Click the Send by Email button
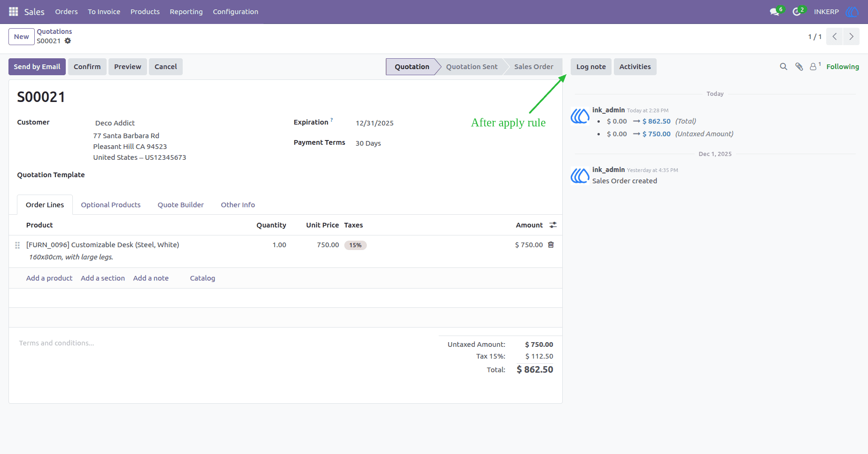 coord(37,67)
